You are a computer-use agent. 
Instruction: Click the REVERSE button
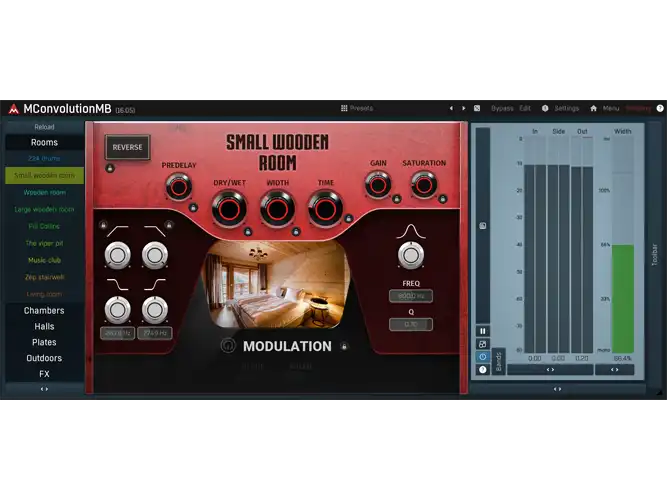(128, 147)
